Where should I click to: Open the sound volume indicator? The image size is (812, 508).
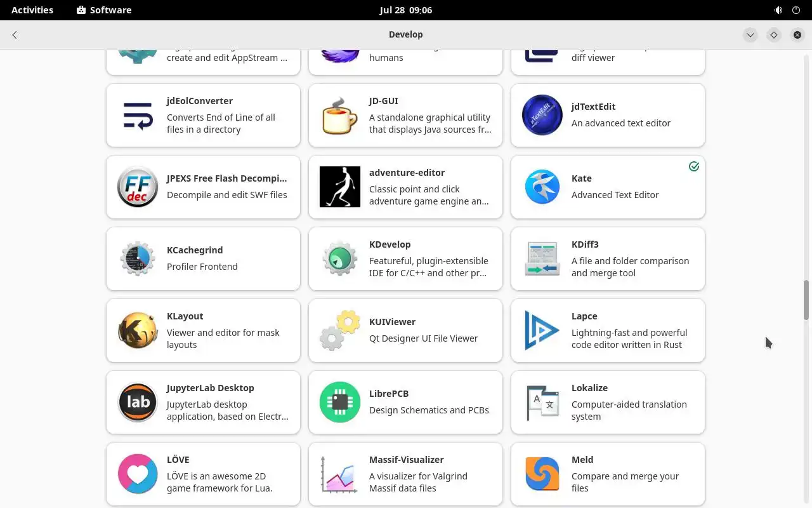point(778,10)
